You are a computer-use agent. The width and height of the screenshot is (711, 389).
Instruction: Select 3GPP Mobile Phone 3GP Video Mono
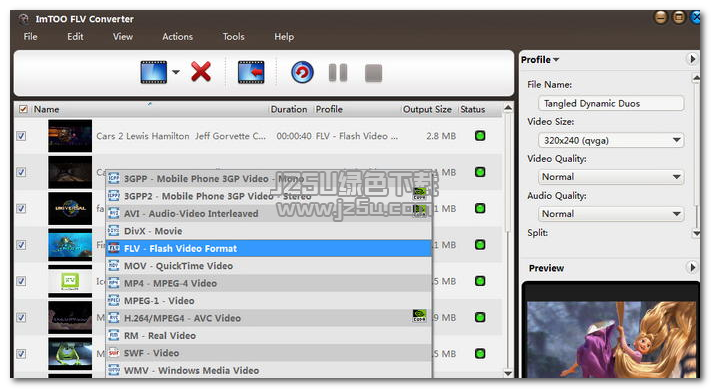point(269,179)
